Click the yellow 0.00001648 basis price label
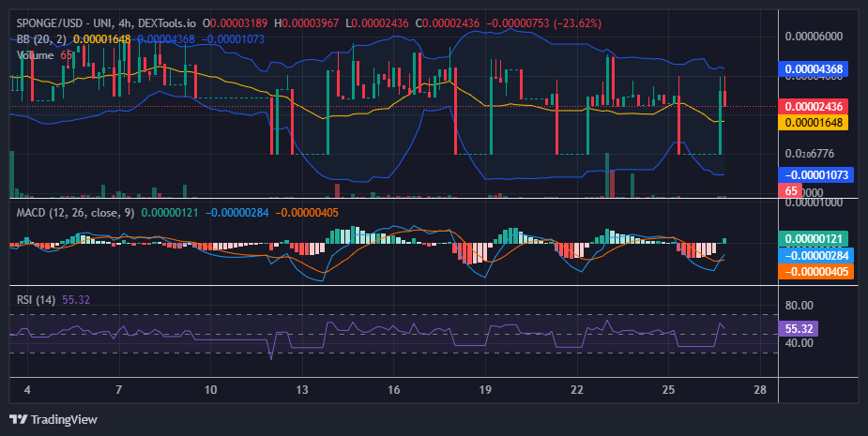This screenshot has height=436, width=868. 814,122
